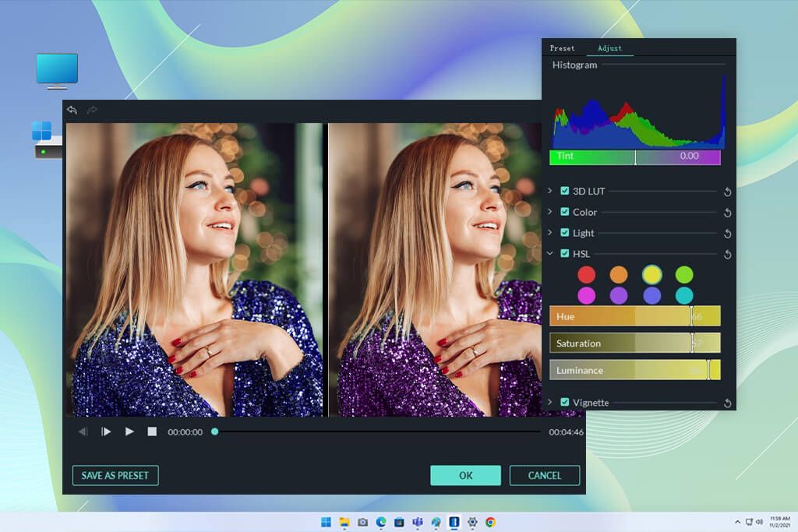The image size is (798, 532).
Task: Click the playhead on the timeline seek bar
Action: (215, 430)
